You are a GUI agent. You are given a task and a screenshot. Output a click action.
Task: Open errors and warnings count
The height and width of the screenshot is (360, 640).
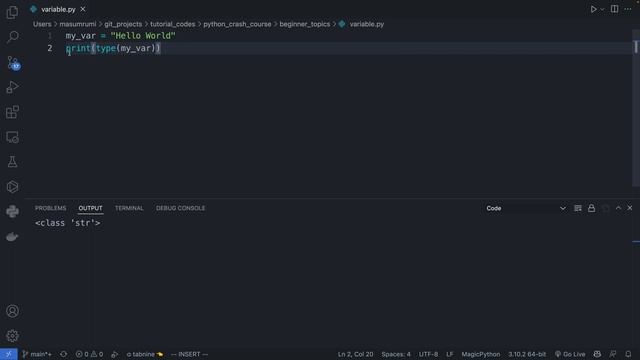[89, 354]
